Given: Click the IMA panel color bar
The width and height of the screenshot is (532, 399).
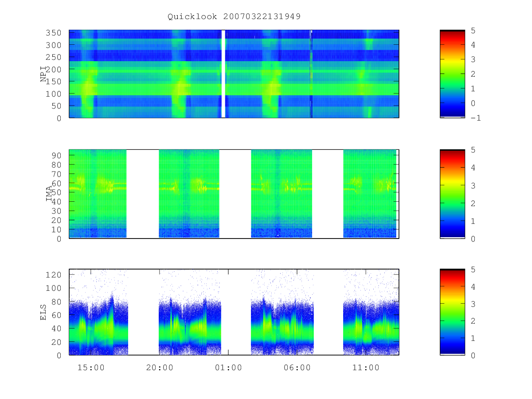Looking at the screenshot, I should point(452,194).
